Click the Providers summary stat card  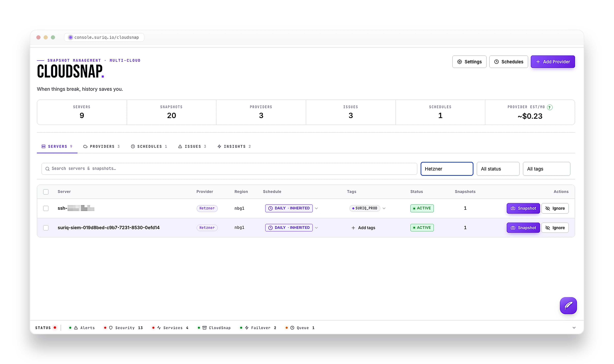(x=261, y=112)
